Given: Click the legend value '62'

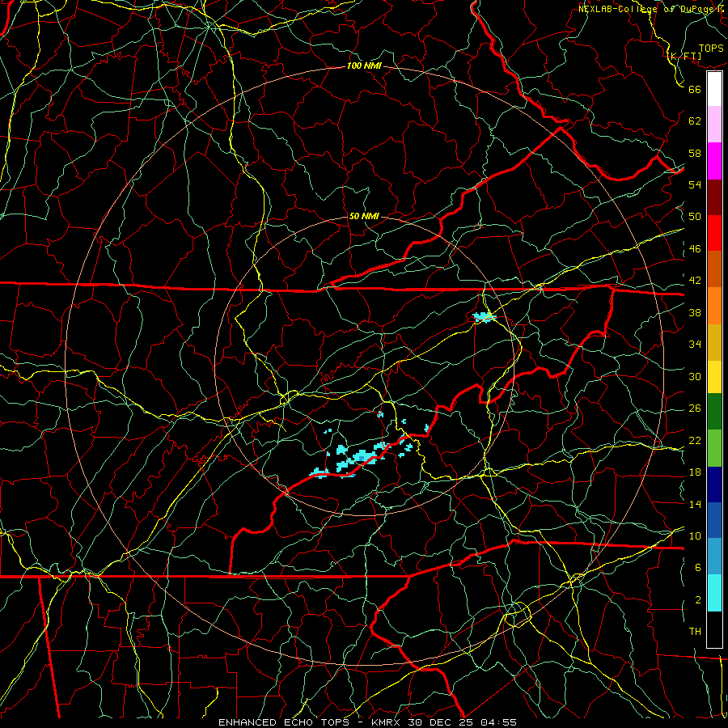Looking at the screenshot, I should click(x=695, y=121).
